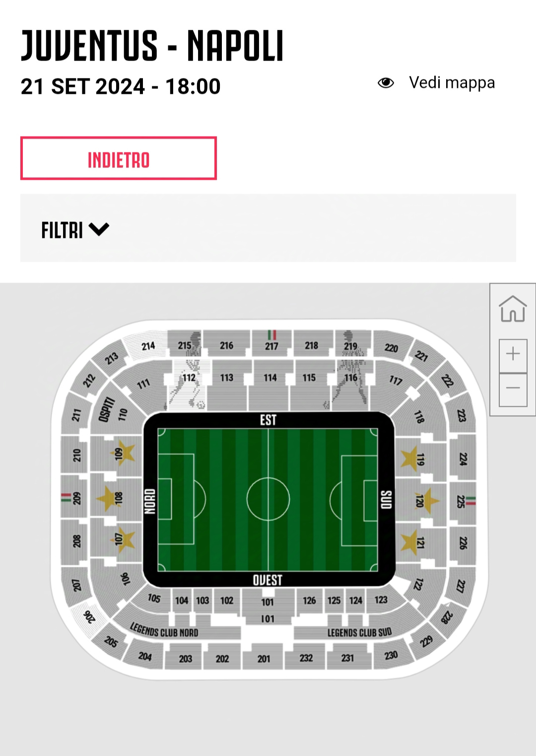Zoom out with the minus button
536x756 pixels.
(513, 388)
